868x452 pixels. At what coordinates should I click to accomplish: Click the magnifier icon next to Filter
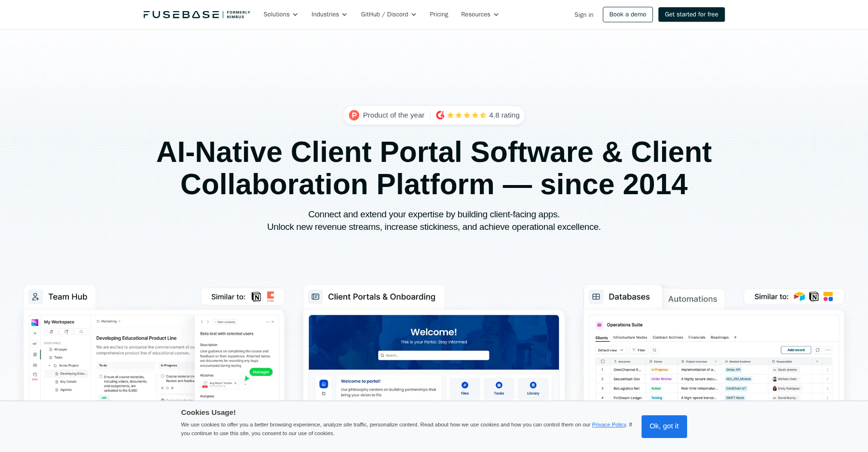[654, 350]
